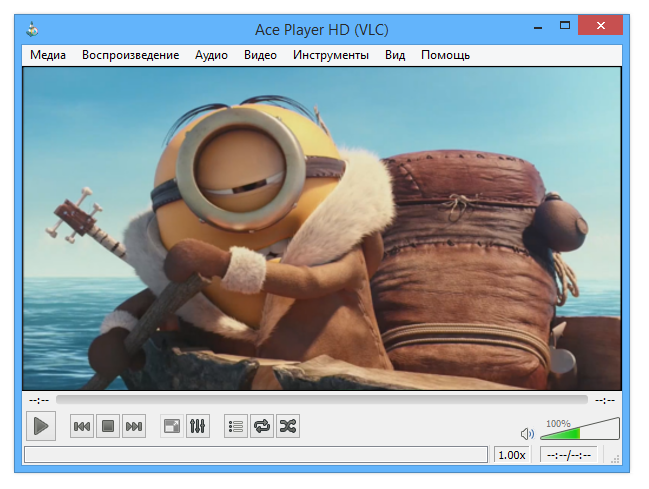Skip to the next media item
649x489 pixels.
(x=134, y=426)
